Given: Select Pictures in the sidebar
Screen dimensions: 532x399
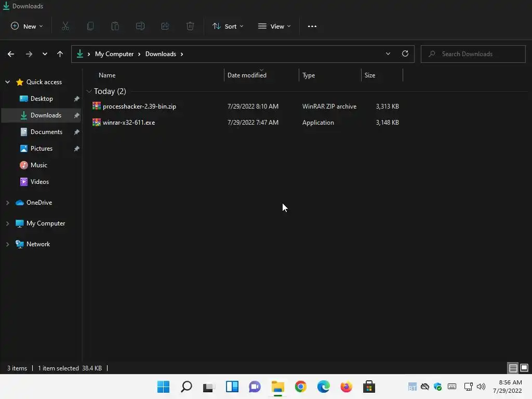Looking at the screenshot, I should (x=42, y=149).
